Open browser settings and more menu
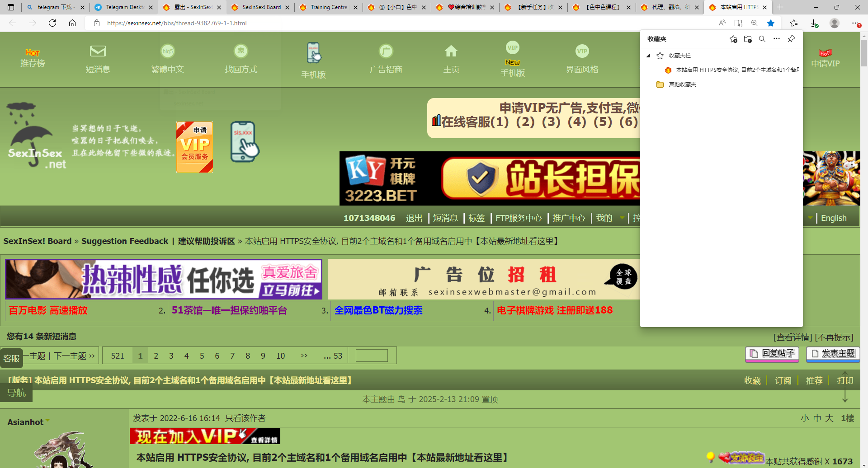The height and width of the screenshot is (468, 868). [x=855, y=23]
